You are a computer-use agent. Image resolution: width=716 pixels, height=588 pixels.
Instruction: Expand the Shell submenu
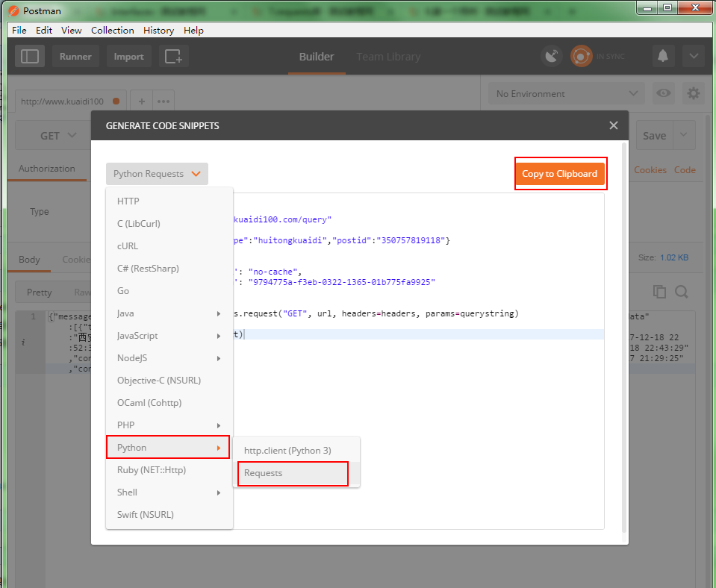pos(169,492)
